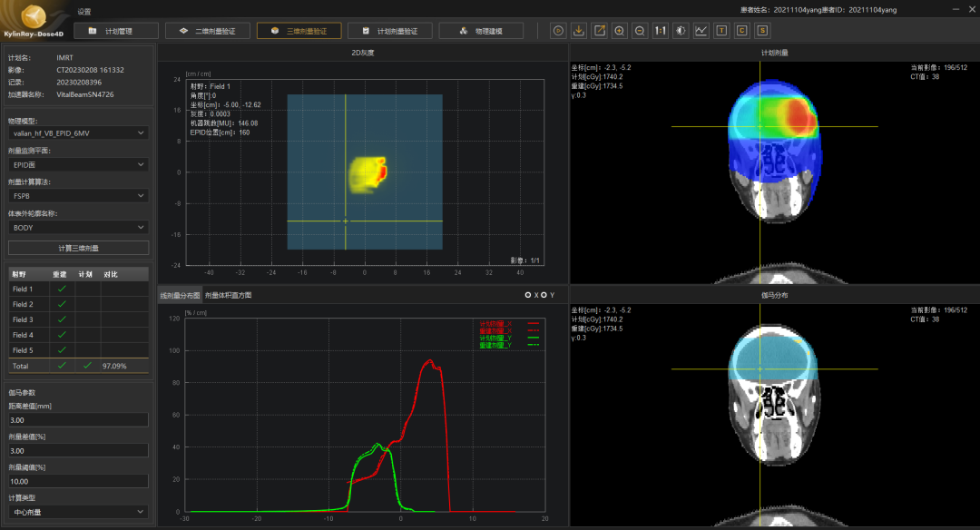Select the Y axis radio button
The image size is (980, 530).
click(544, 295)
